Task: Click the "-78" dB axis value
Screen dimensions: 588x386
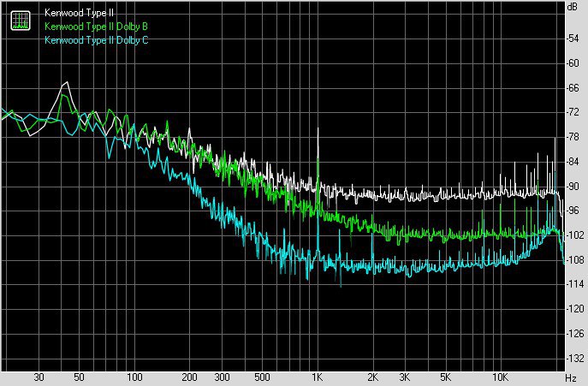Action: pyautogui.click(x=573, y=137)
